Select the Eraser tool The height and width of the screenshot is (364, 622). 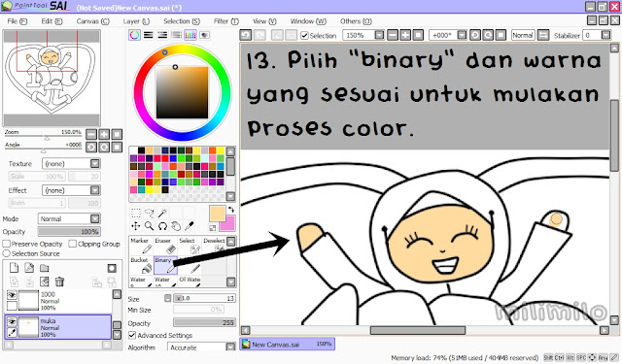pos(165,246)
